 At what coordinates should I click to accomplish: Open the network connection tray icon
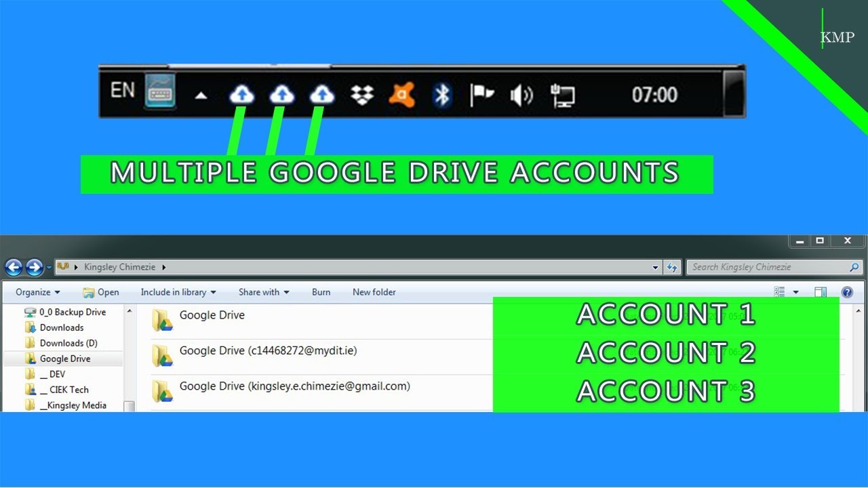point(562,96)
